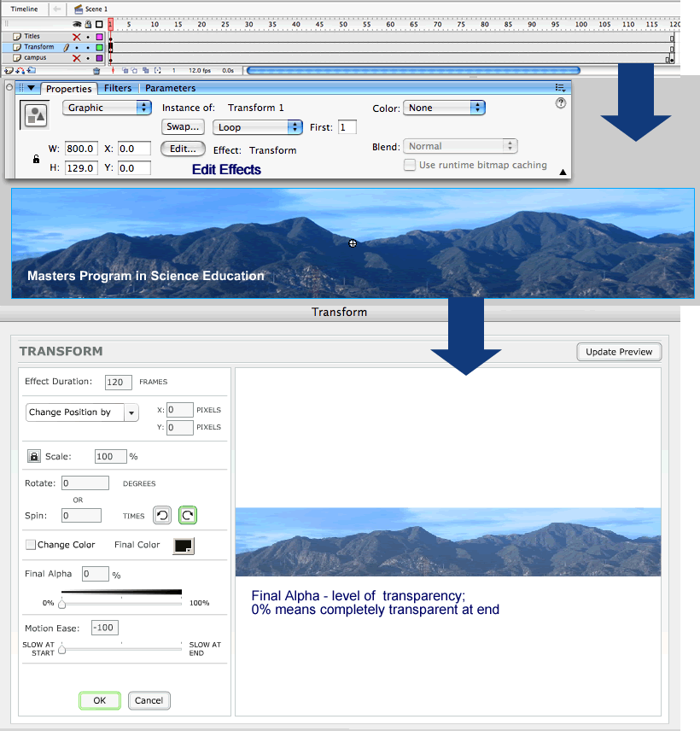Open the Properties panel help icon
The image size is (700, 731).
pos(561,102)
